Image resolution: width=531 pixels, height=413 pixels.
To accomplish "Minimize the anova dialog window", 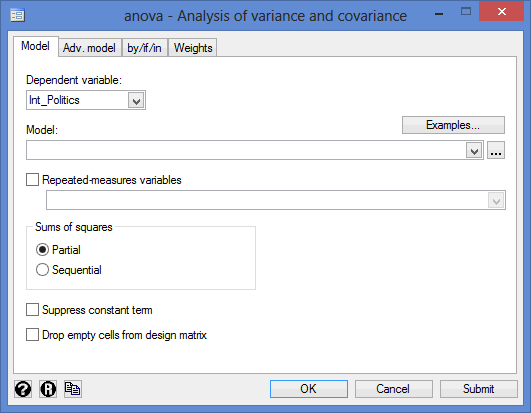I will pos(439,14).
